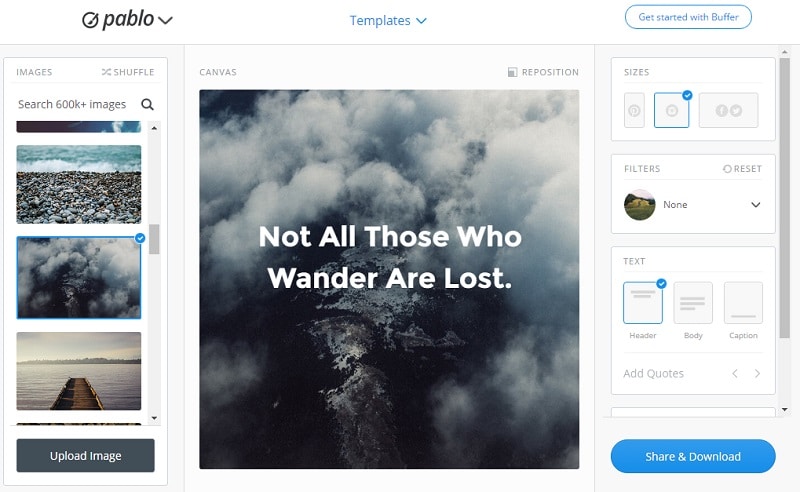Toggle the Body text option
800x492 pixels.
pyautogui.click(x=693, y=303)
